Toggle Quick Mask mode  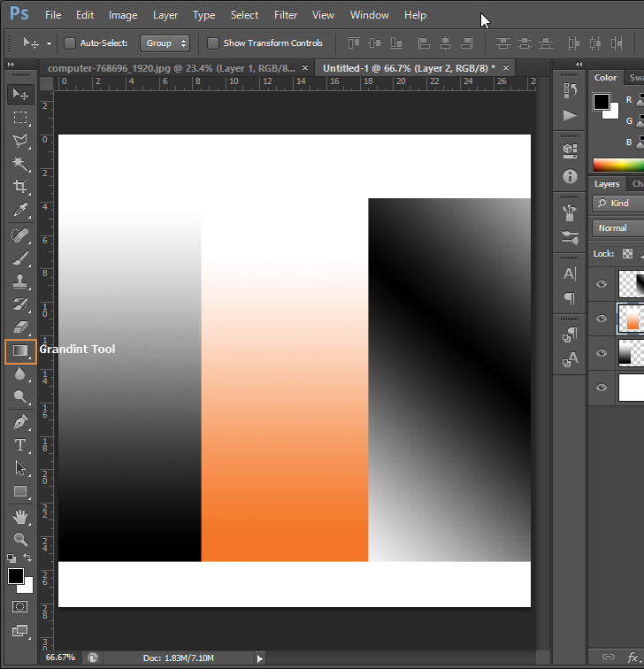pyautogui.click(x=20, y=607)
